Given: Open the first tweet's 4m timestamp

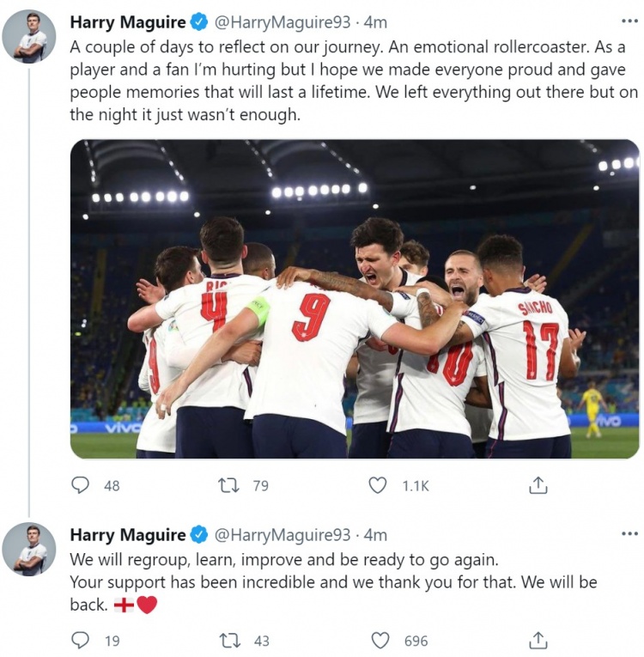Looking at the screenshot, I should 376,21.
